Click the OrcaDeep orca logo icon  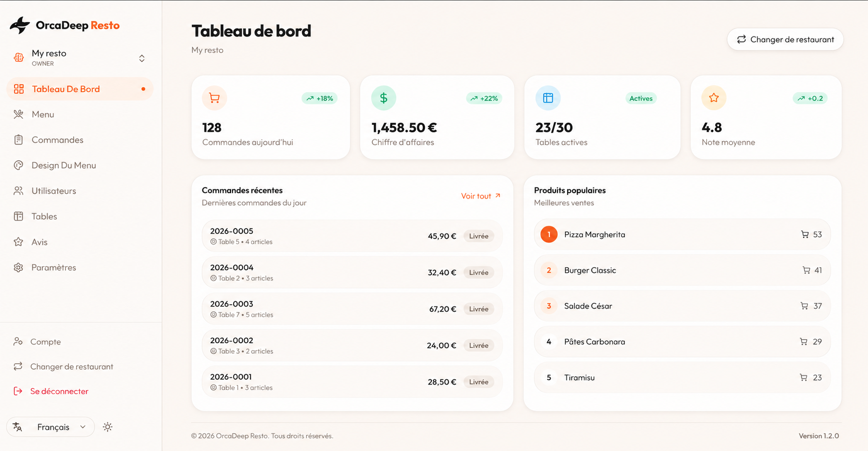(20, 25)
